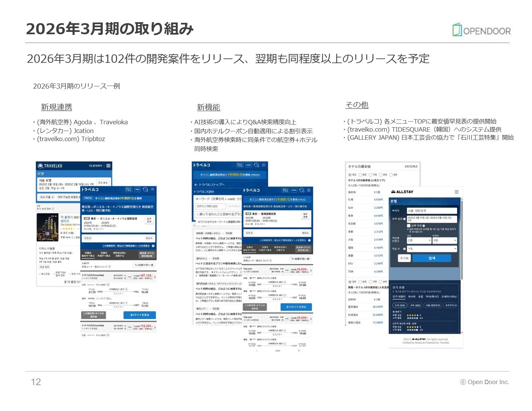
Task: Open 総額が安い順 sort dropdown, 1,467件 results
Action: coord(144,265)
